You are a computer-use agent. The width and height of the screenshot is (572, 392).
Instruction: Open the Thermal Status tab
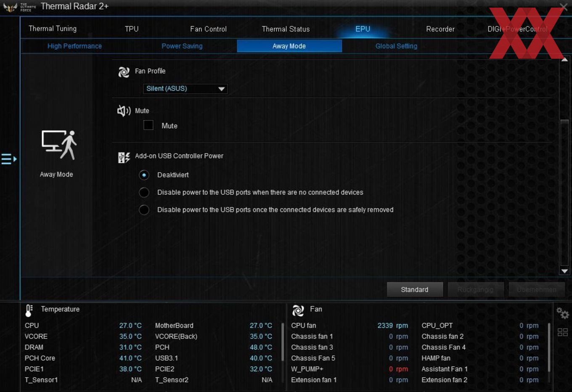click(286, 29)
